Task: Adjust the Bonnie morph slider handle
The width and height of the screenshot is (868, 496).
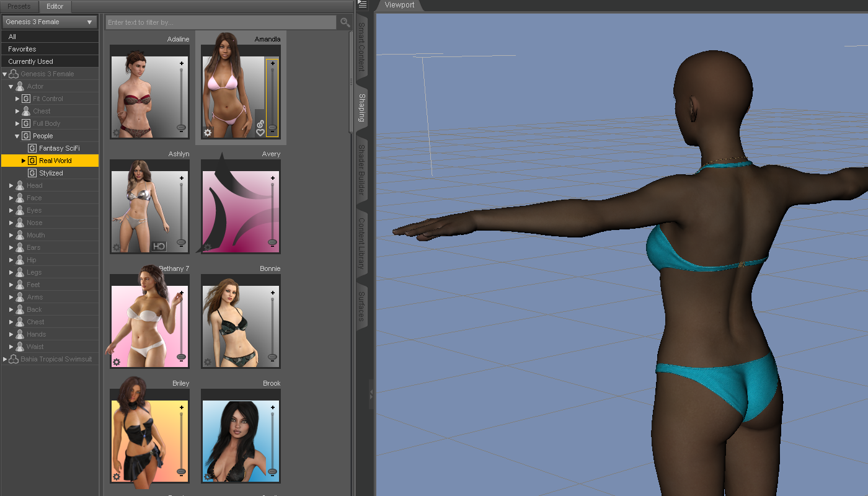Action: [x=272, y=356]
